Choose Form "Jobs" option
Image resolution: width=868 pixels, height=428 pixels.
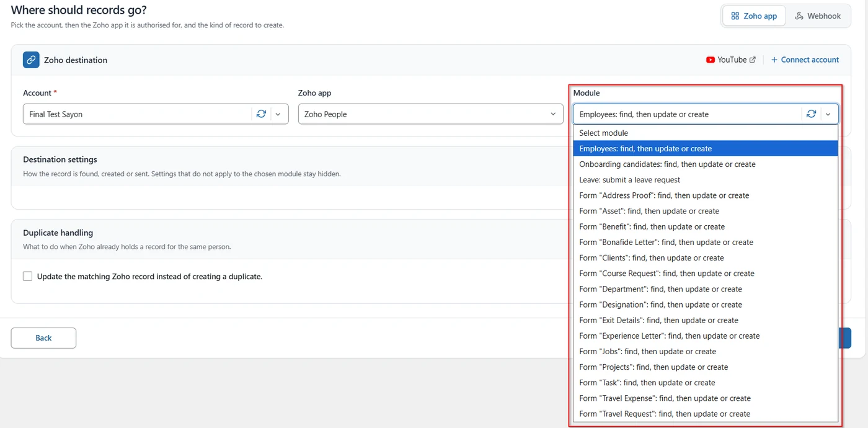(706, 352)
